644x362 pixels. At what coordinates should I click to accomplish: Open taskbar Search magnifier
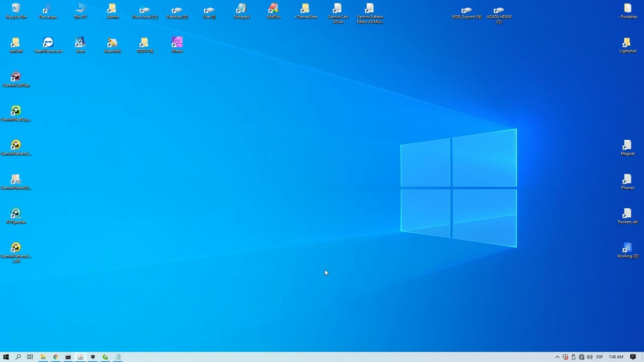tap(18, 357)
